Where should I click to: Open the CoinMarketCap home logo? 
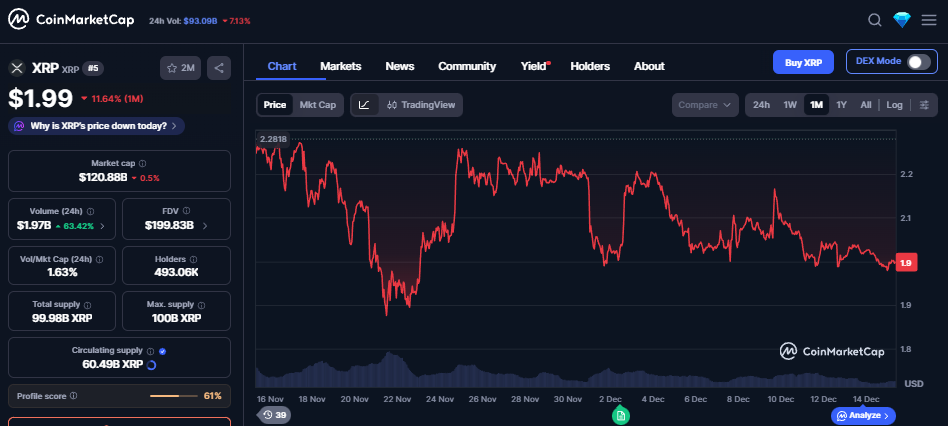point(72,20)
